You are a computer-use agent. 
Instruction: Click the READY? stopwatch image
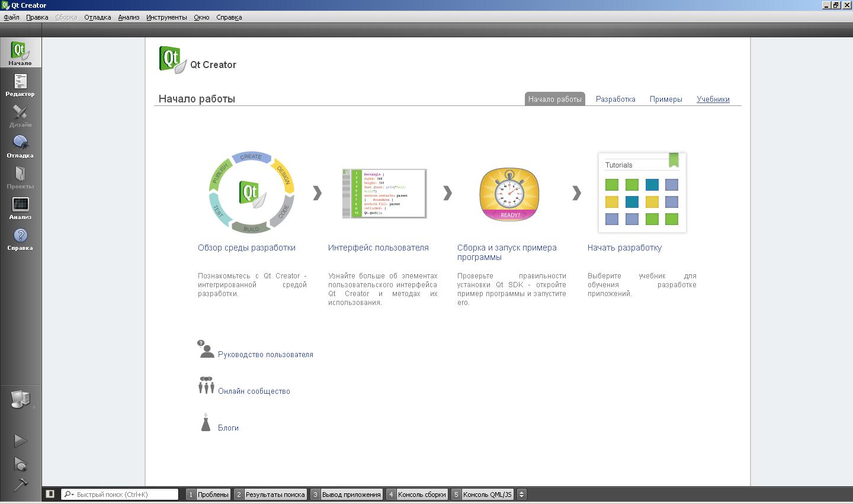tap(509, 194)
